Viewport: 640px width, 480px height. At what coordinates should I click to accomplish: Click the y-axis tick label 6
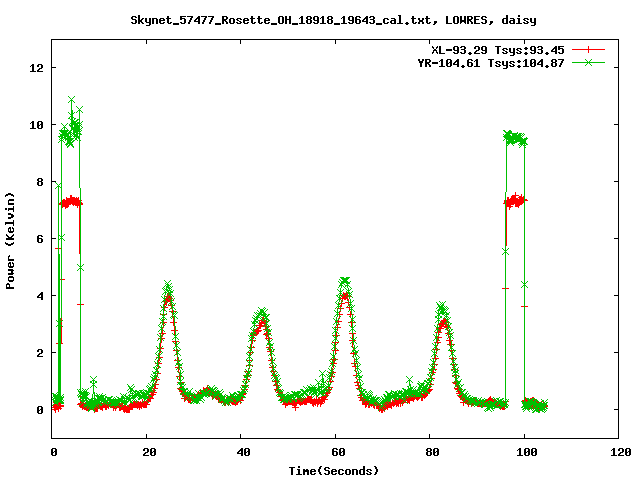tap(40, 239)
